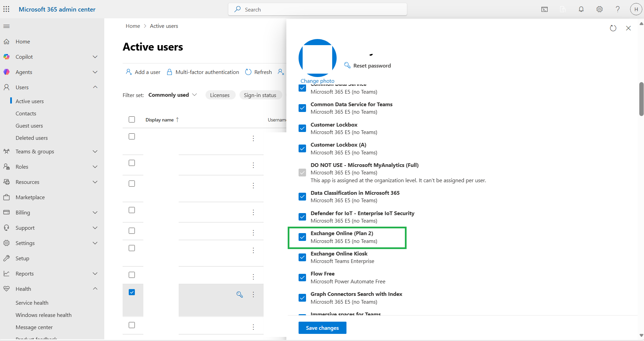This screenshot has width=644, height=341.
Task: Expand the Billing menu chevron
Action: point(95,212)
